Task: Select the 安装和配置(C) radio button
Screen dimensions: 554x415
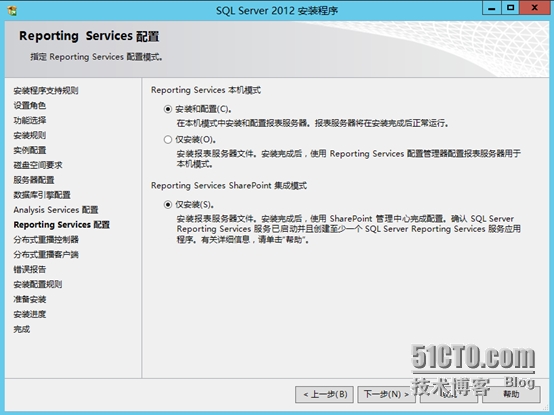Action: click(168, 109)
